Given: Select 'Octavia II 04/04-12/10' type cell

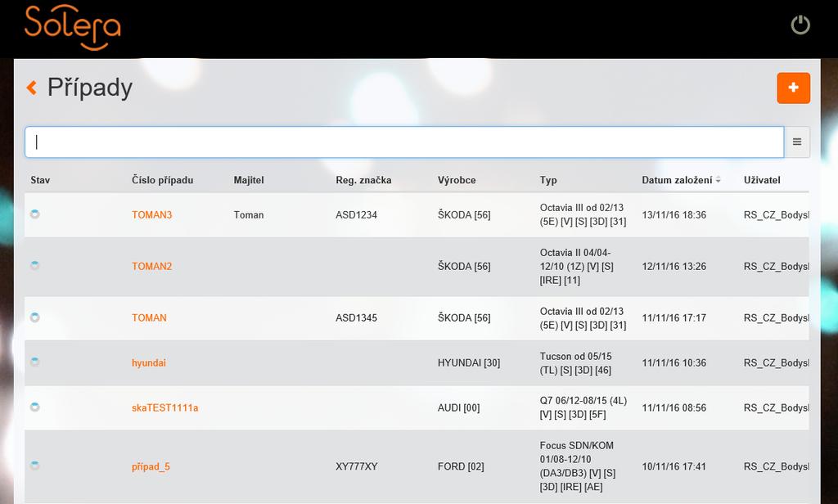Looking at the screenshot, I should (x=577, y=266).
